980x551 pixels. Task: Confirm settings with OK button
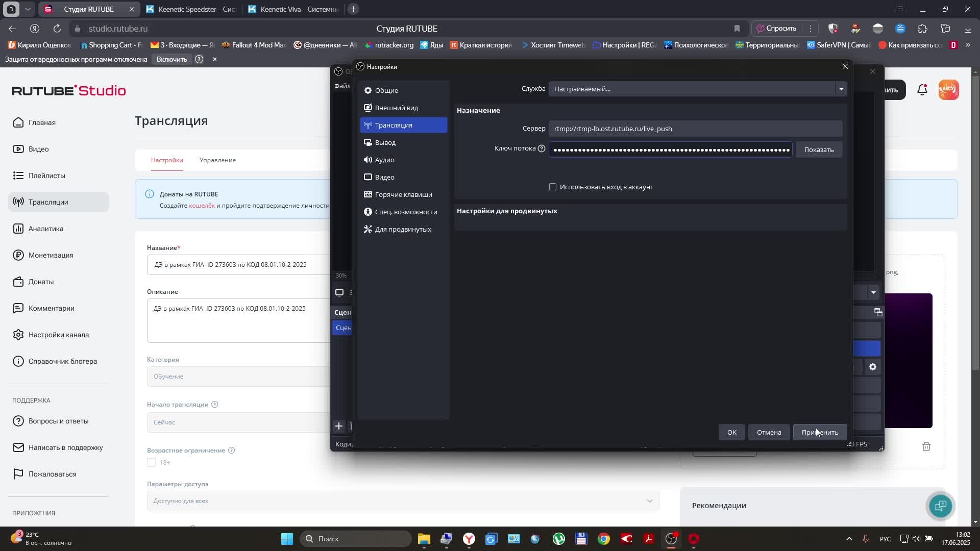(x=731, y=432)
